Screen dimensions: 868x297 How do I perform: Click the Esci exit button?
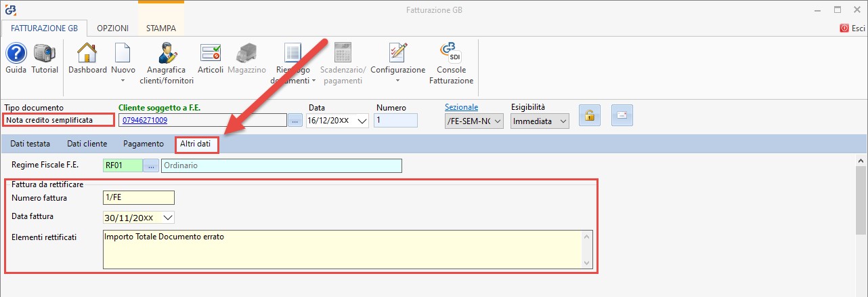tap(852, 28)
